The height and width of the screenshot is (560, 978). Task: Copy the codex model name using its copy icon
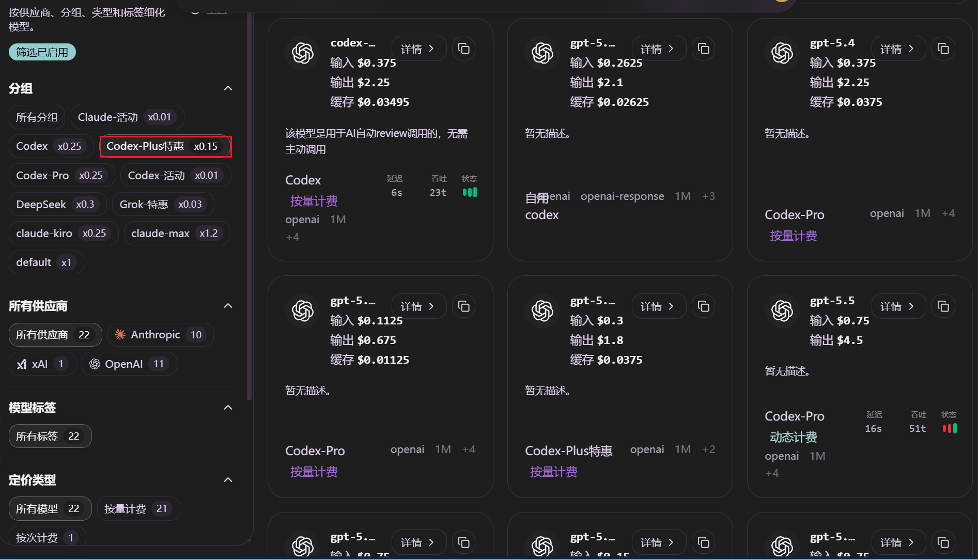pyautogui.click(x=464, y=49)
